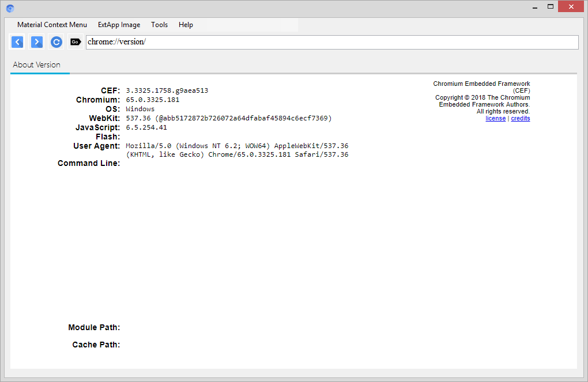Open the credits link
This screenshot has width=588, height=382.
point(521,119)
